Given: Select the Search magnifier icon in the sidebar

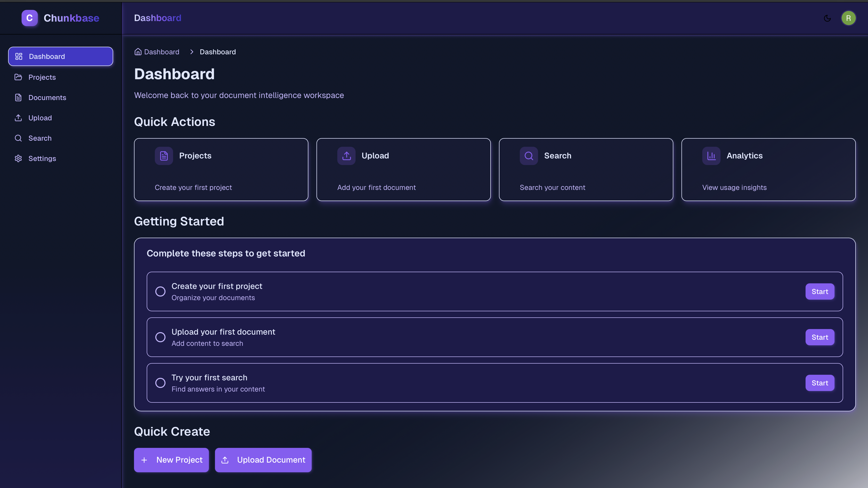Looking at the screenshot, I should click(19, 138).
